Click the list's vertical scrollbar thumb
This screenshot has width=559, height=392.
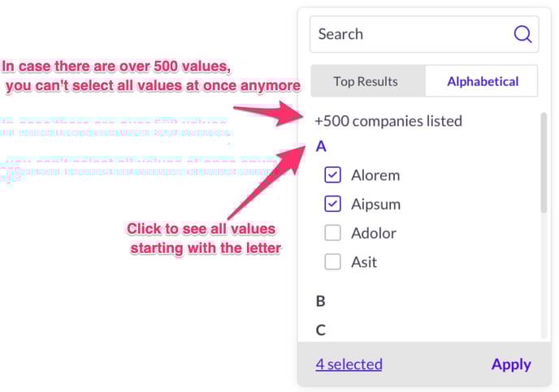click(544, 162)
